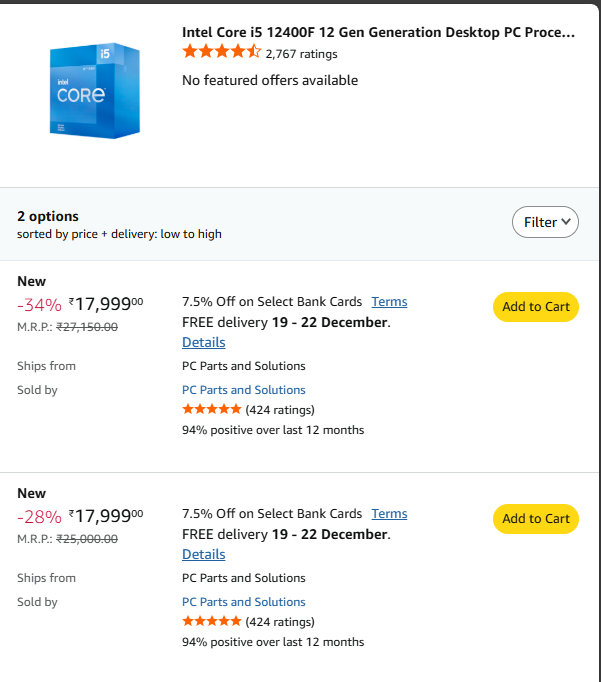This screenshot has height=682, width=601.
Task: Click the ₹17,999 price in -28% offer
Action: coord(106,517)
